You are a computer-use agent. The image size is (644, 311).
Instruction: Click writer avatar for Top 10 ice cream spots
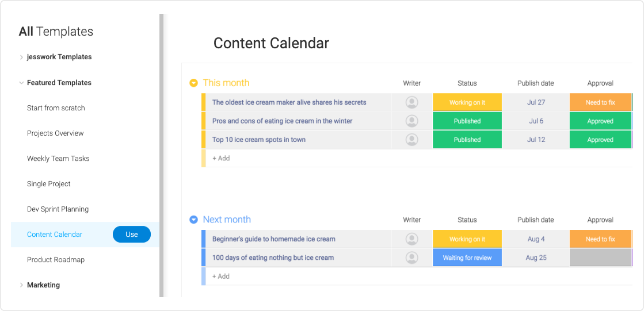click(x=411, y=140)
